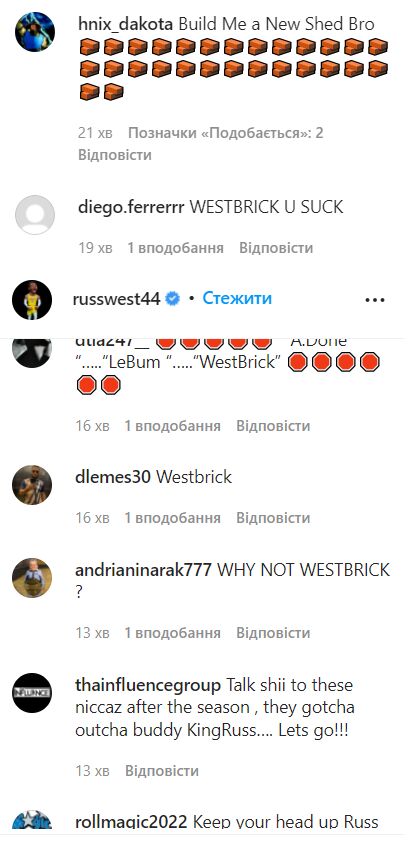Open diego.ferrerrr's default profile avatar

(x=35, y=215)
